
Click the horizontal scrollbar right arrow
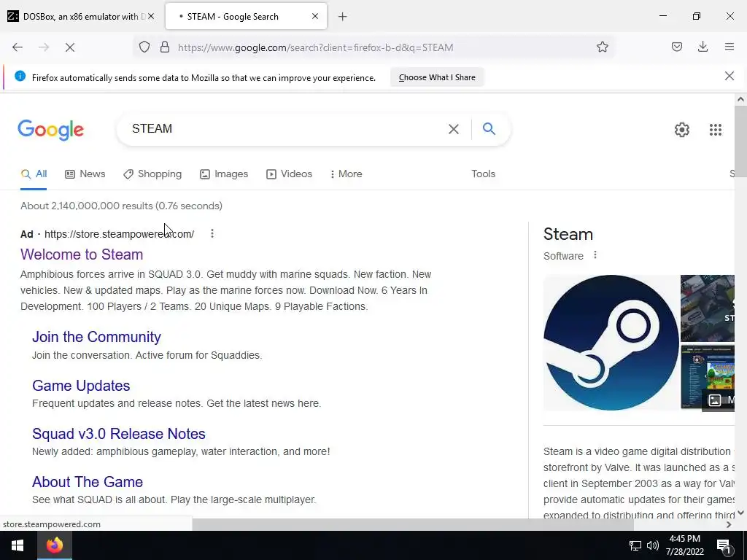click(x=729, y=524)
